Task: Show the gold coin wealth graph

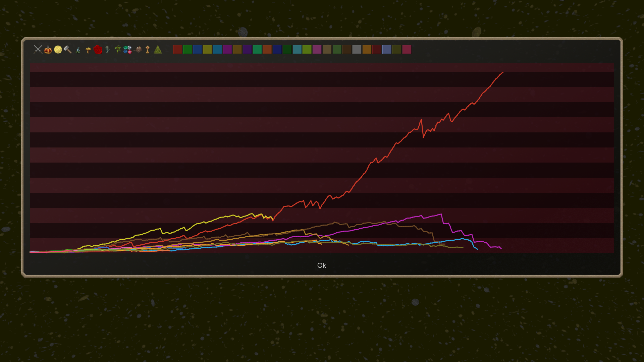Action: (58, 50)
